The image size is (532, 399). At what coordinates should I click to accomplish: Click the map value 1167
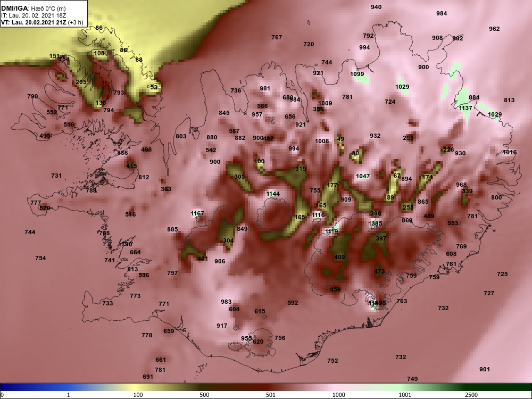coord(197,213)
